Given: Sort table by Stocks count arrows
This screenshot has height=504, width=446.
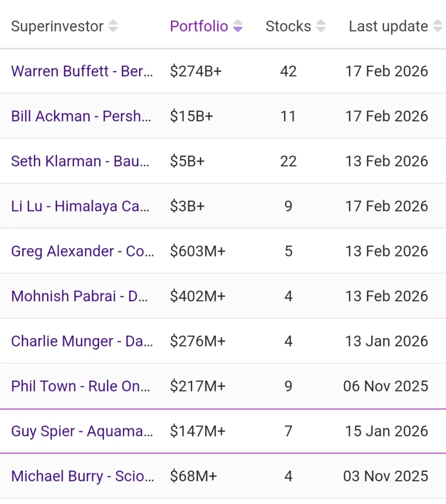Looking at the screenshot, I should click(x=321, y=26).
